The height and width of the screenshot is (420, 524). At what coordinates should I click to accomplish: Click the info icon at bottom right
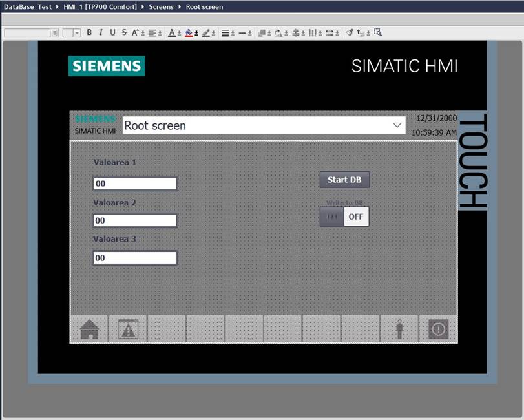click(x=438, y=330)
